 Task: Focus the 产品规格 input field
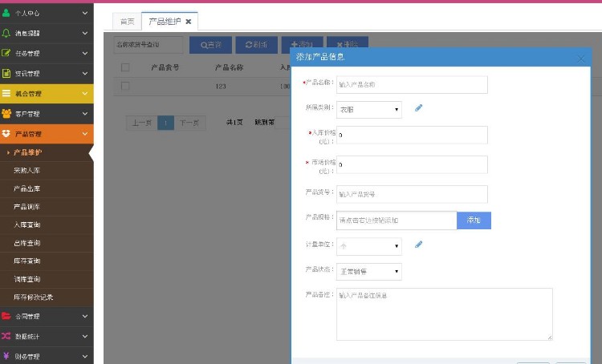pos(397,220)
